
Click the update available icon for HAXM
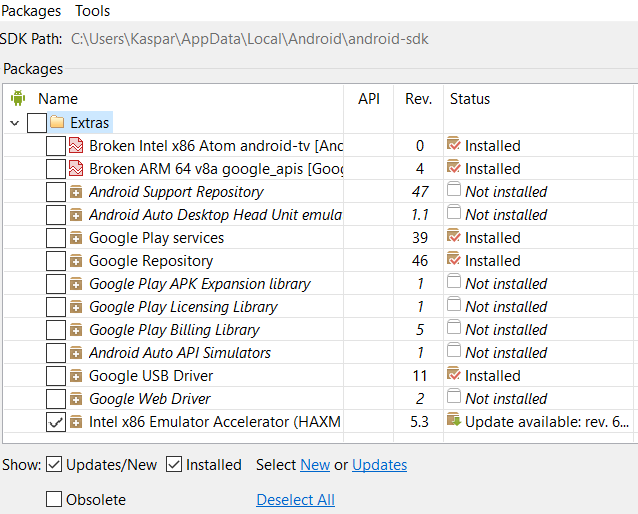pos(454,421)
